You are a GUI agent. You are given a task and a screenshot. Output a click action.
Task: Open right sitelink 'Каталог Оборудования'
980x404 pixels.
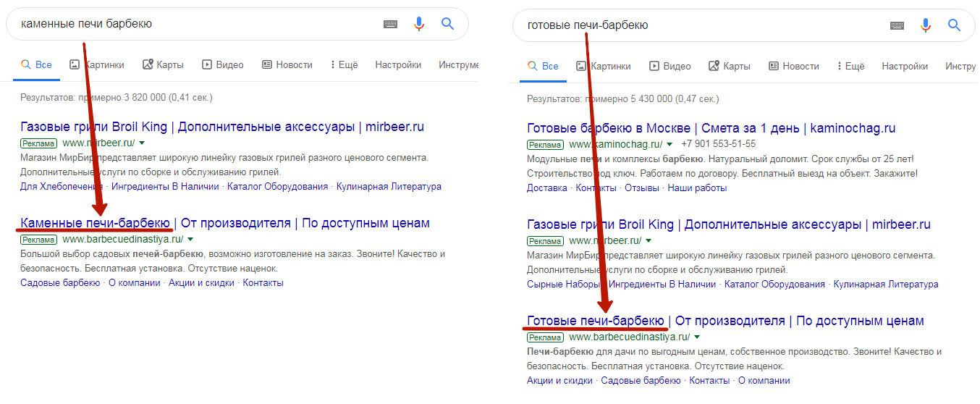coord(774,285)
